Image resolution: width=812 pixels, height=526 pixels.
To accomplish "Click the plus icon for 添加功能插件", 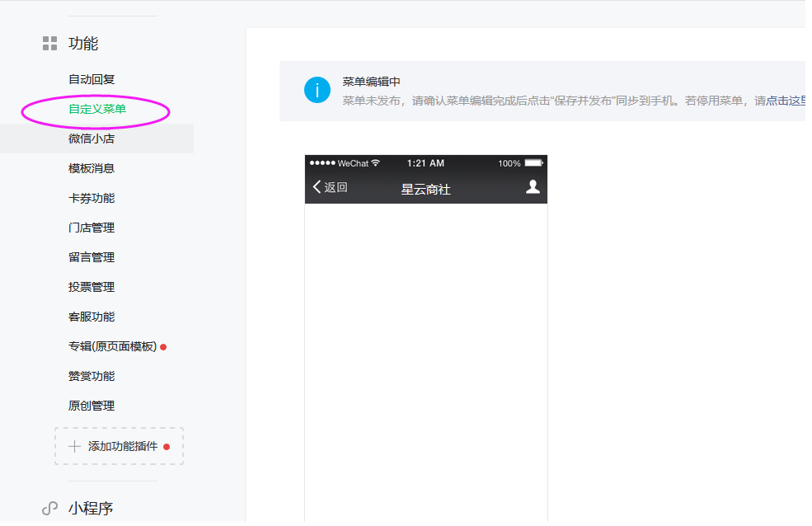I will [74, 446].
